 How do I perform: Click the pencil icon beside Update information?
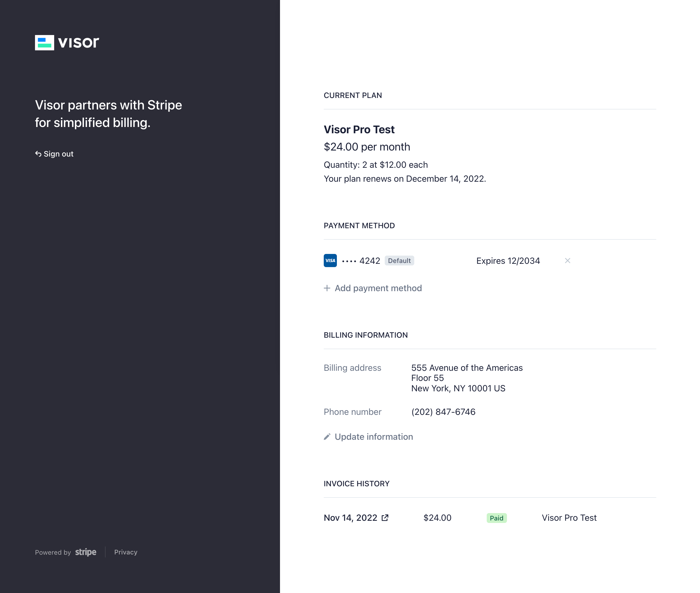(327, 437)
